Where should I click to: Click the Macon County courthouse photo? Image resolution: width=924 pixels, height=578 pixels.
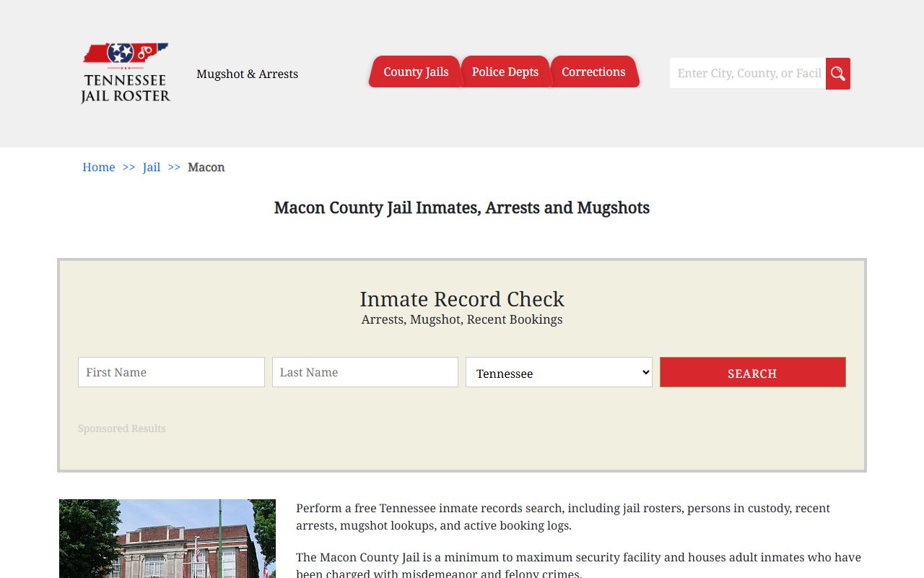point(167,538)
